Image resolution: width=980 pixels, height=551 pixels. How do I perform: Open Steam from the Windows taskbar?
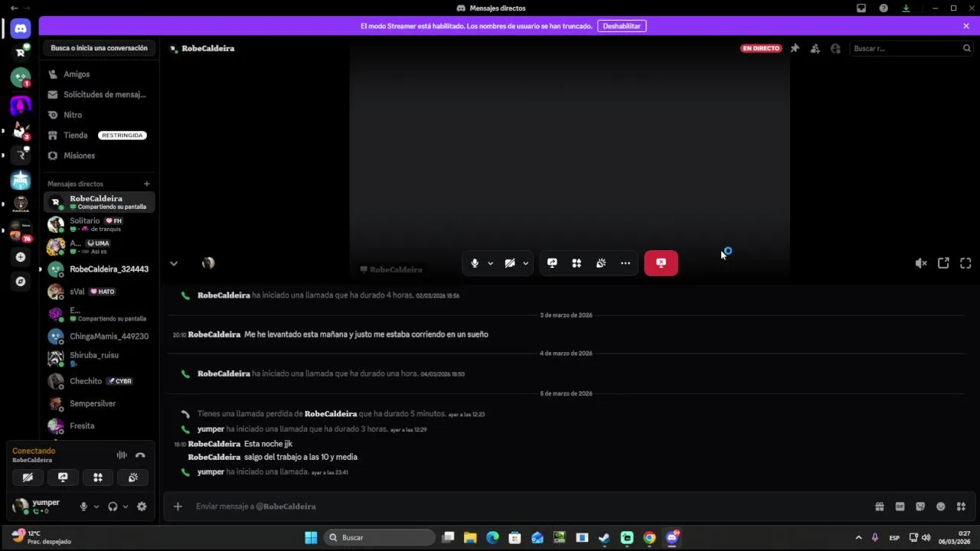(604, 538)
